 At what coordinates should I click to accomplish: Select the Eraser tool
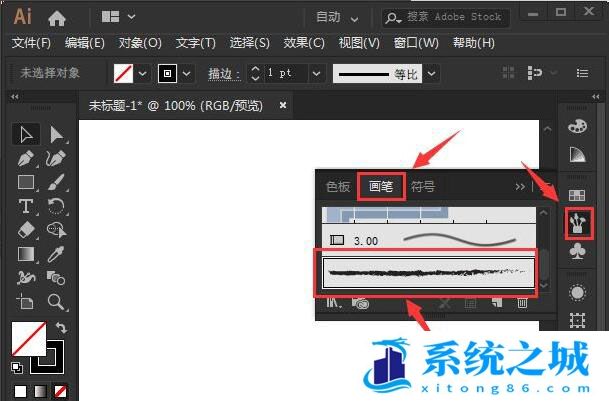pyautogui.click(x=26, y=230)
